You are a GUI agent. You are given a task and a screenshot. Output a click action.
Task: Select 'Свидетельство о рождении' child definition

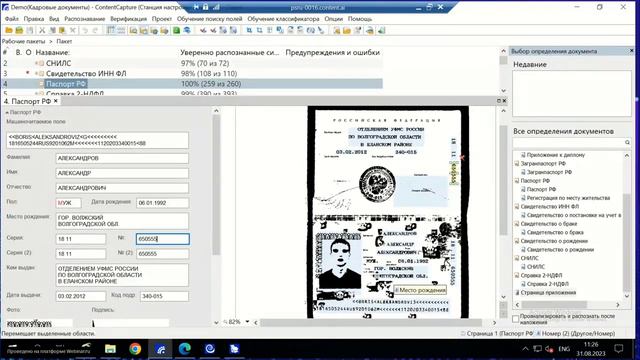tap(560, 249)
